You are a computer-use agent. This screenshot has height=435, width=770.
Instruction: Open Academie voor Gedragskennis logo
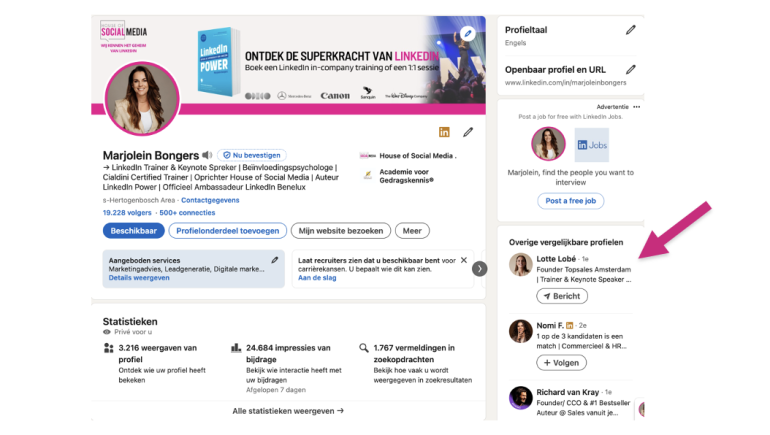click(367, 175)
